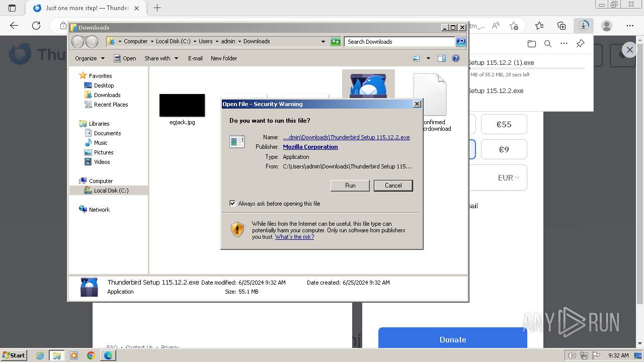The image size is (644, 362).
Task: Select the €9 donation amount
Action: point(504,149)
